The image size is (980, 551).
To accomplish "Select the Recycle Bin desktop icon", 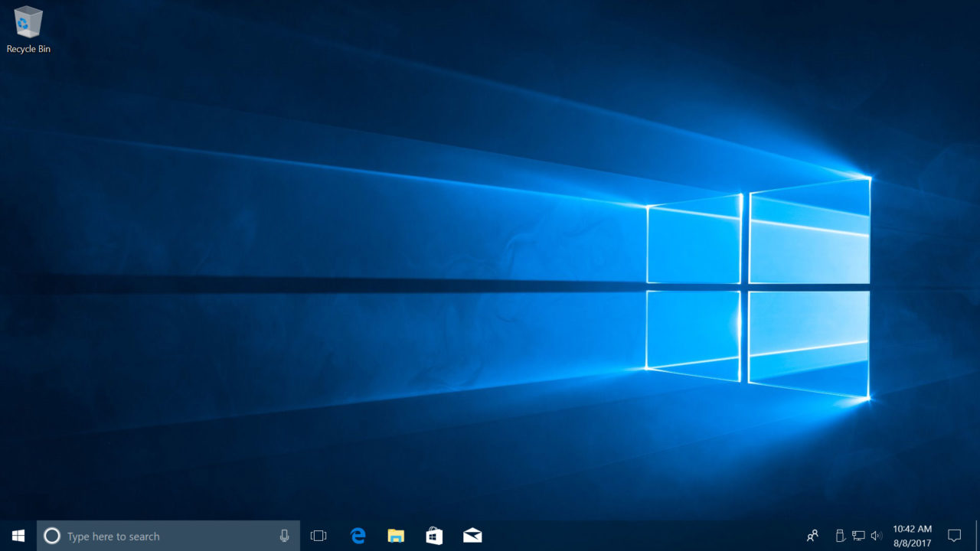I will [28, 30].
